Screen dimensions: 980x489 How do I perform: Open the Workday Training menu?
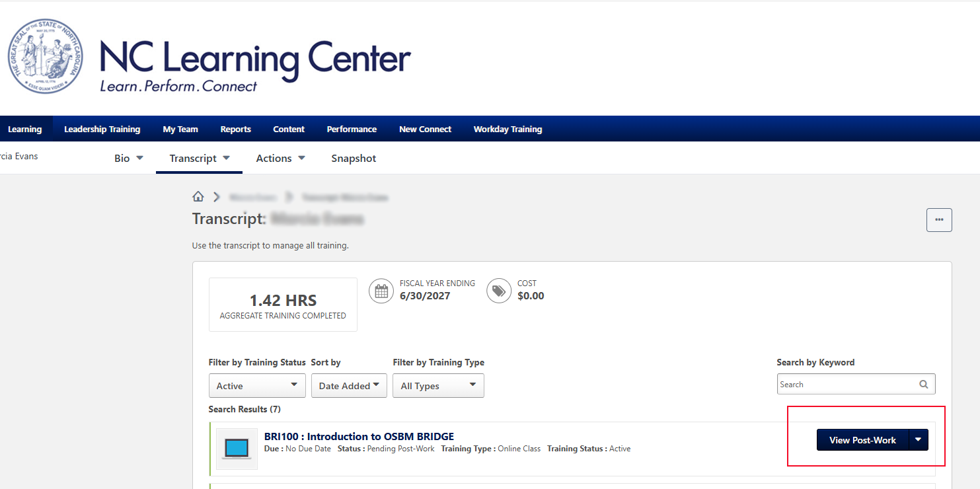click(x=508, y=129)
